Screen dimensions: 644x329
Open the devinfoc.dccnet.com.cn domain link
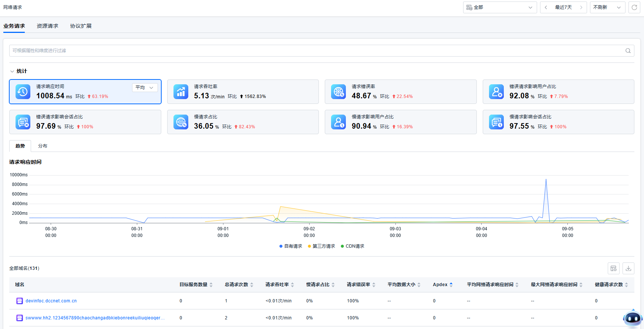(x=51, y=301)
